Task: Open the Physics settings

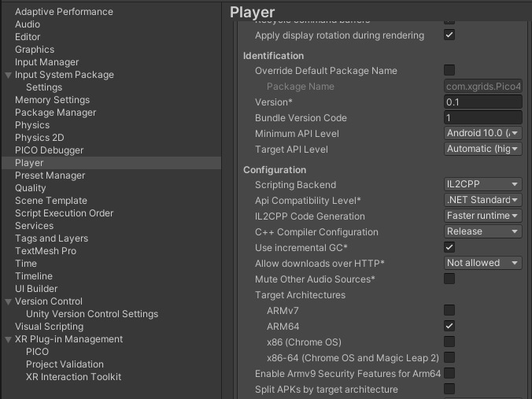Action: tap(32, 124)
